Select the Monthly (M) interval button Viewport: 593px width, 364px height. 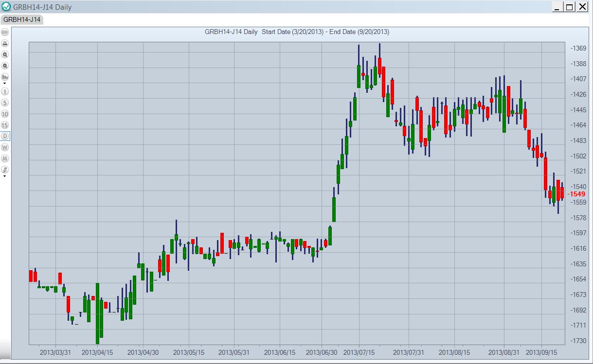tap(5, 158)
